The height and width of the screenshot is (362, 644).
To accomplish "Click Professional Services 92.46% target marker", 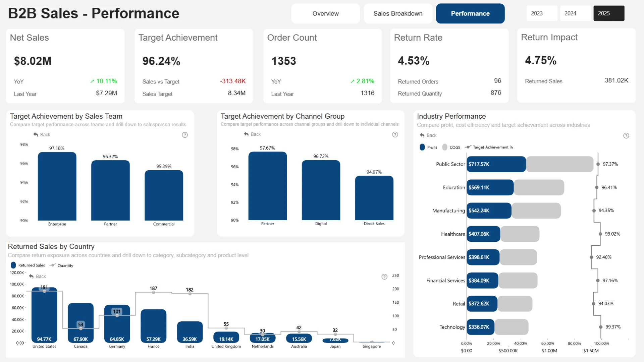I will pyautogui.click(x=591, y=257).
